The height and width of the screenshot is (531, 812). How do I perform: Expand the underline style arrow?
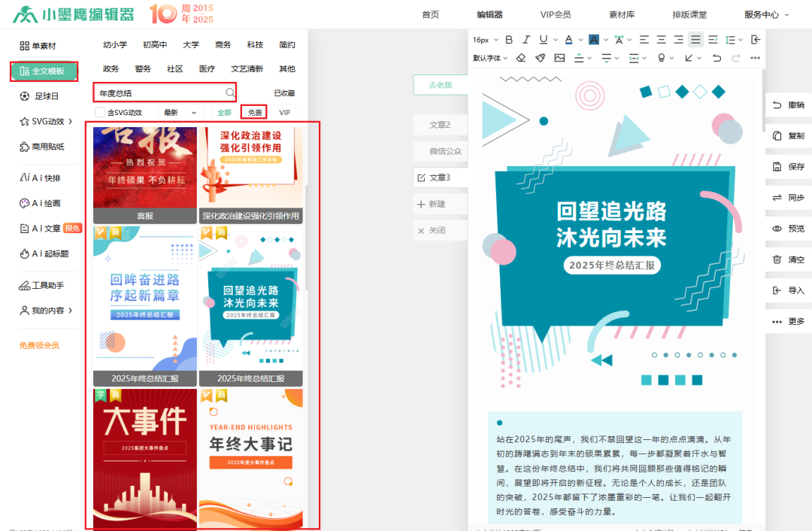tap(556, 40)
